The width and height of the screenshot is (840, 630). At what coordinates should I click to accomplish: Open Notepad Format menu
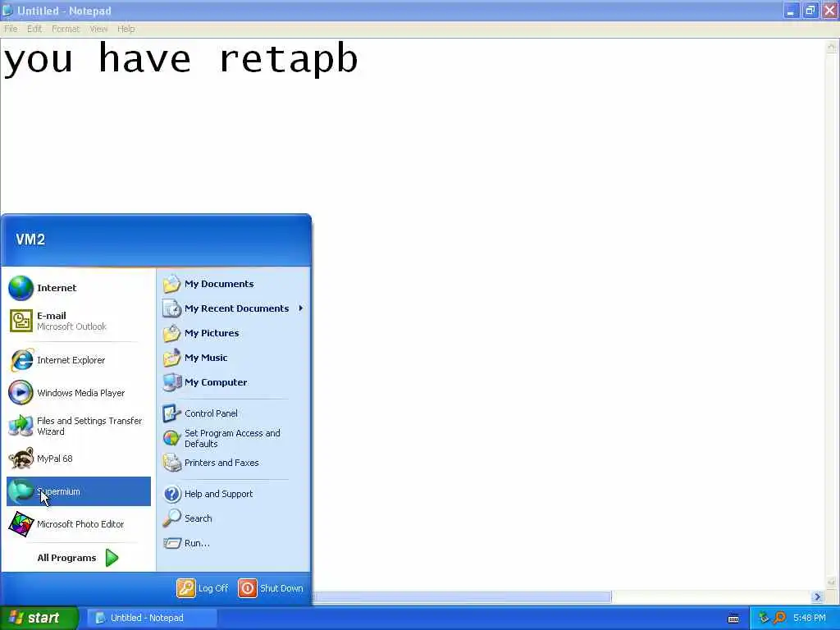click(x=66, y=29)
